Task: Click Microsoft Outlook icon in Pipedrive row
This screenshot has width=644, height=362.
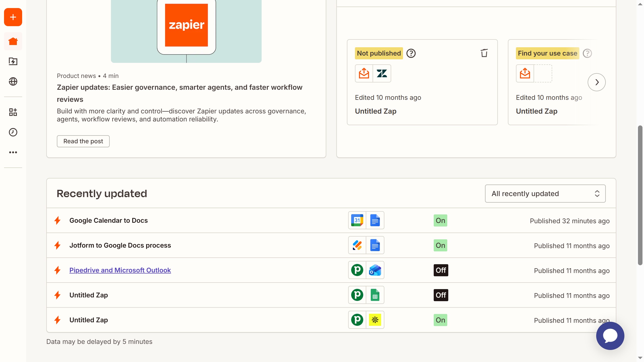Action: 375,270
